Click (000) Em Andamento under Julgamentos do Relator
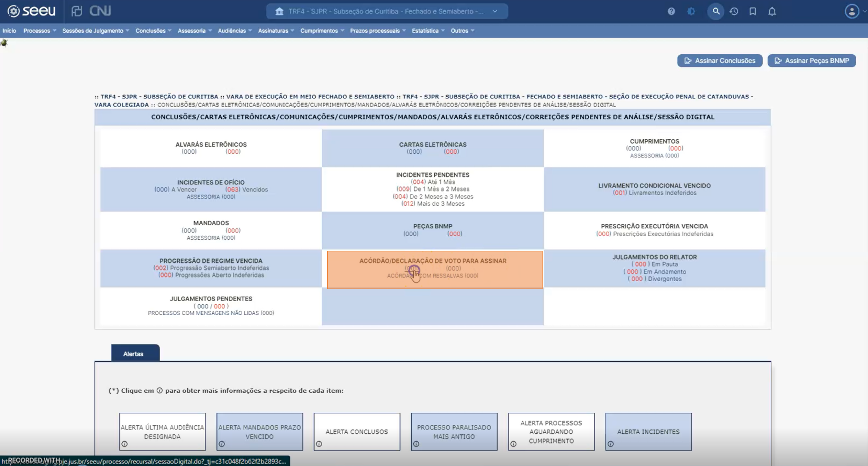This screenshot has width=868, height=466. [655, 272]
